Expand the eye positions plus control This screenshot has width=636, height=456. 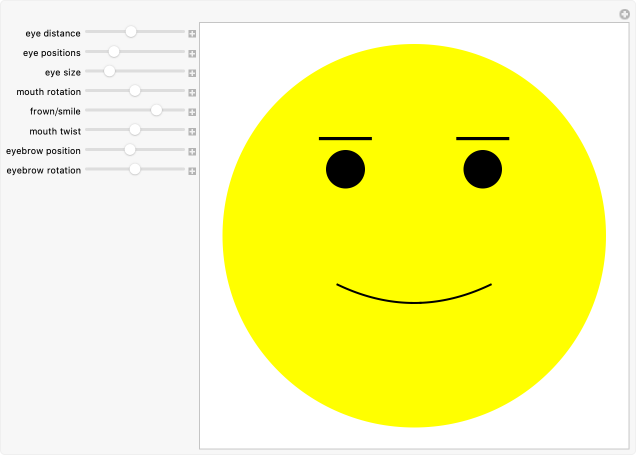pyautogui.click(x=192, y=53)
